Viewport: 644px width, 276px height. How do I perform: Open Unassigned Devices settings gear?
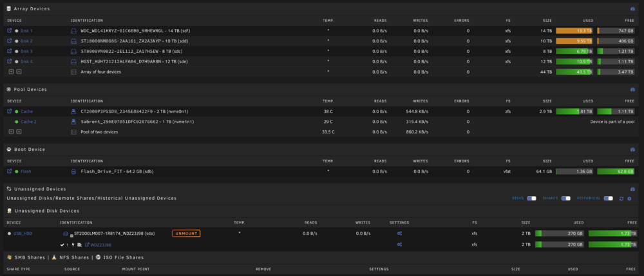pos(629,199)
